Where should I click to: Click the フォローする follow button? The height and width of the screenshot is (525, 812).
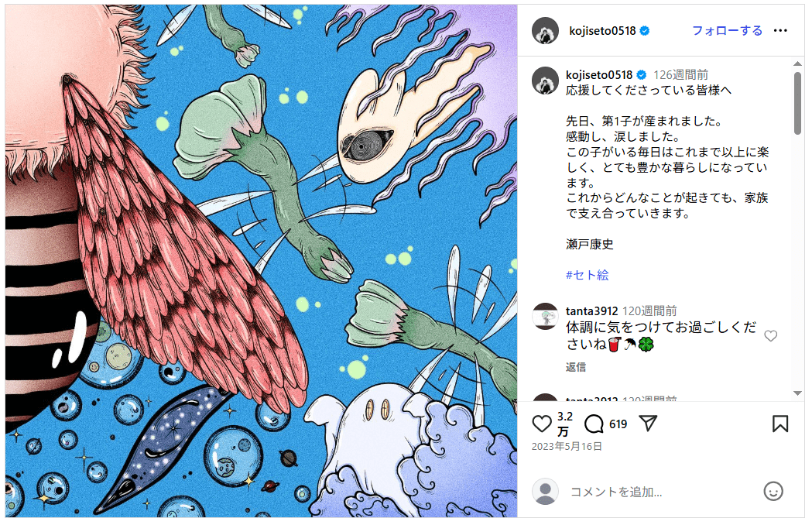click(x=727, y=30)
